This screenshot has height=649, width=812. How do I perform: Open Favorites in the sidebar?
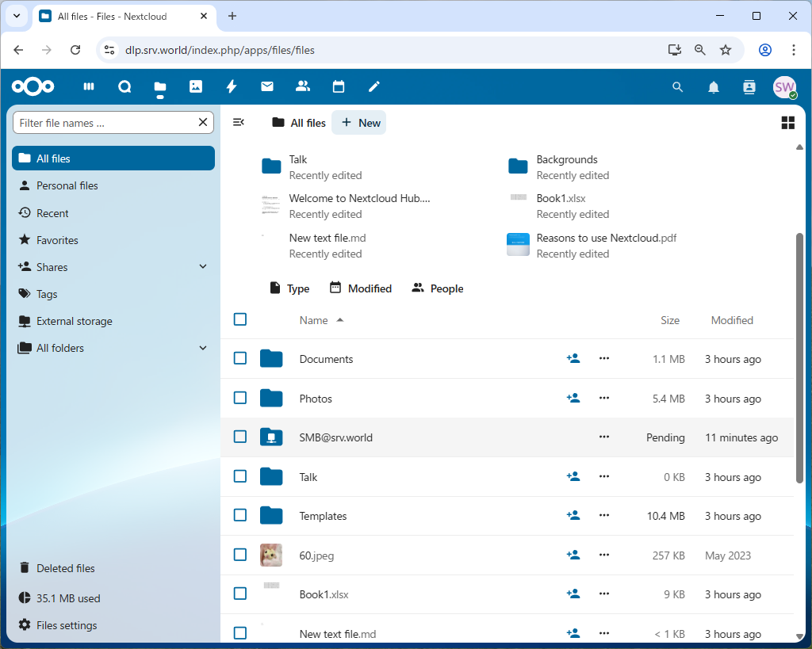click(x=57, y=240)
